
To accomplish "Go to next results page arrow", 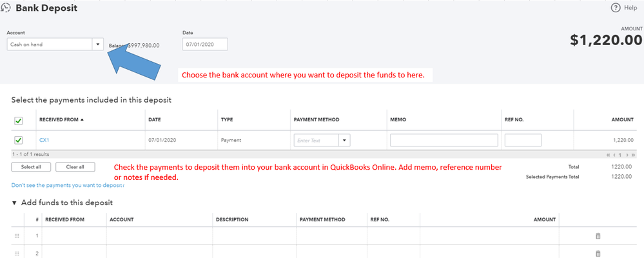I will pyautogui.click(x=627, y=155).
